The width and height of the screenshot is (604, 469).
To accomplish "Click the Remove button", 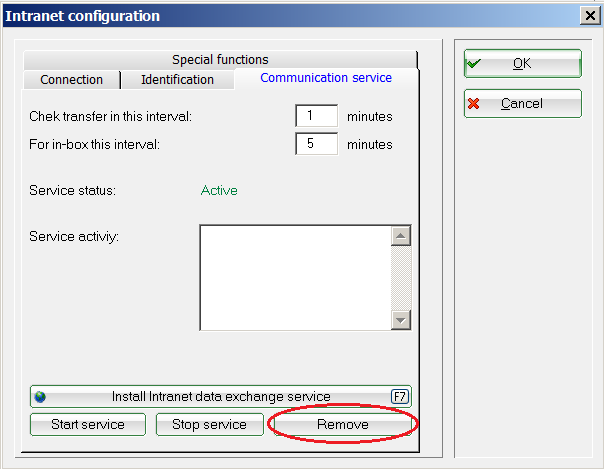I will 342,424.
